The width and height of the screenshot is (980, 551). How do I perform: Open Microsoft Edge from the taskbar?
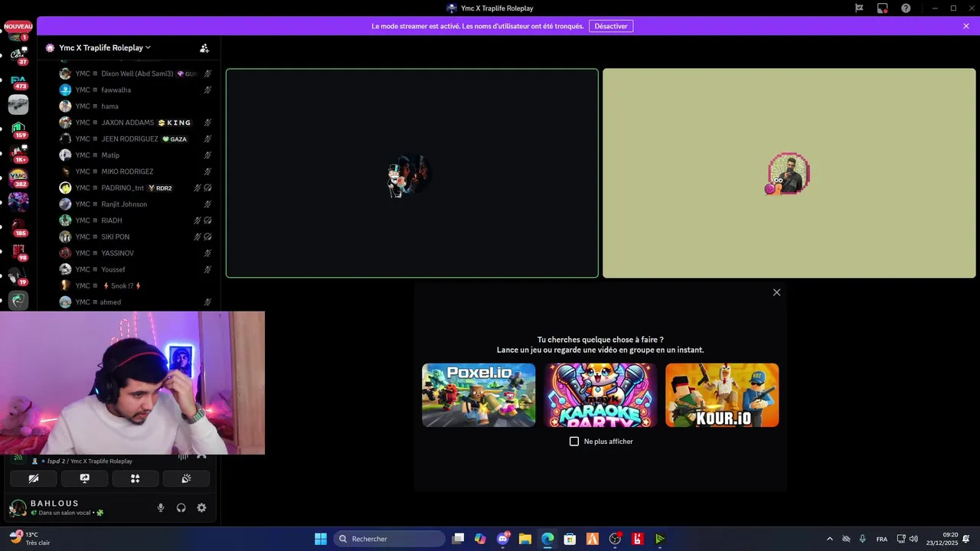click(547, 539)
